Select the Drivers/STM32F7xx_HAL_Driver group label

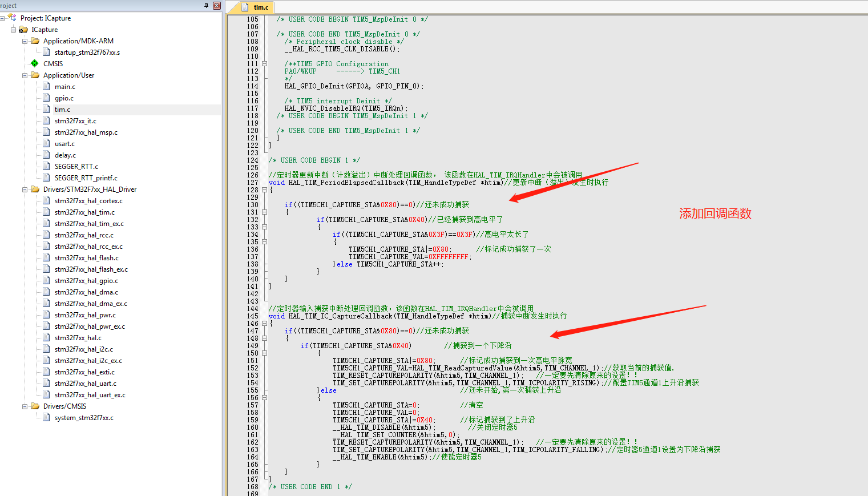(x=90, y=189)
